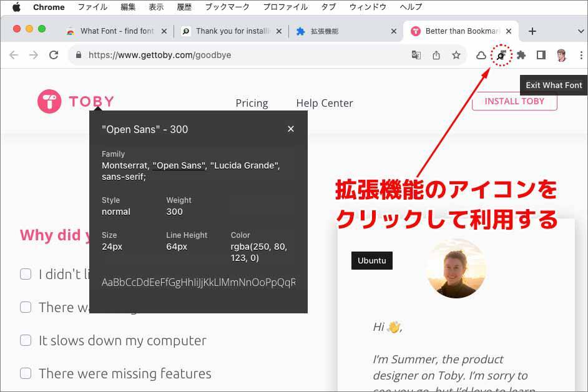
Task: Open the profile avatar in toolbar
Action: [561, 55]
